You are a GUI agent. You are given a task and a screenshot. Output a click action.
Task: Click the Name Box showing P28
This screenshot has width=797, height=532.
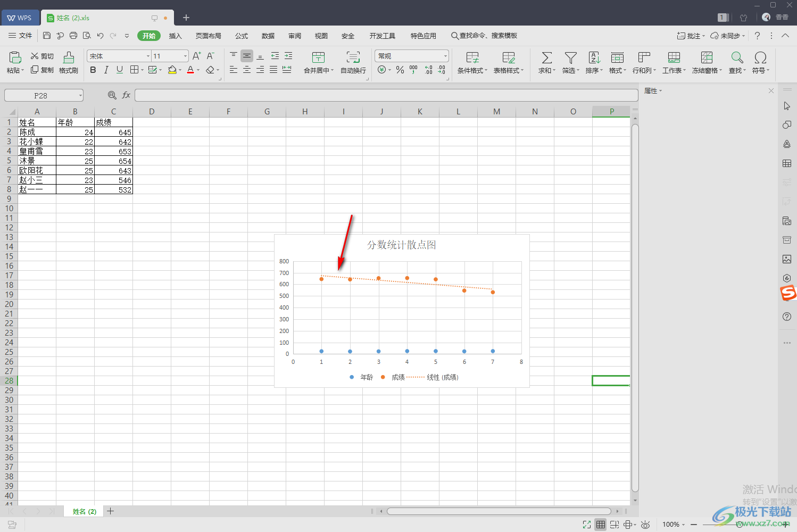44,95
